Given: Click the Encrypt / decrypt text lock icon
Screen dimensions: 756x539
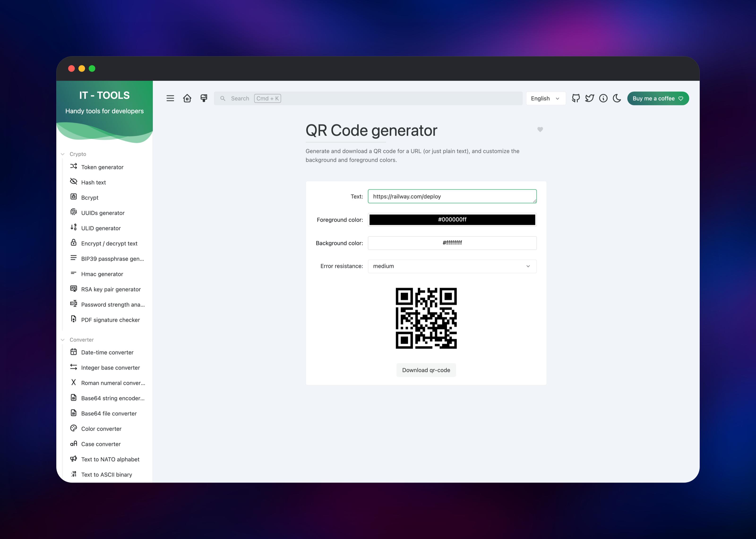Looking at the screenshot, I should pyautogui.click(x=74, y=242).
